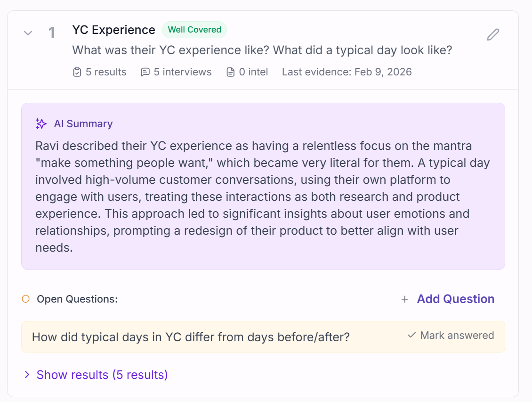
Task: Collapse the YC Experience question card
Action: tap(28, 33)
